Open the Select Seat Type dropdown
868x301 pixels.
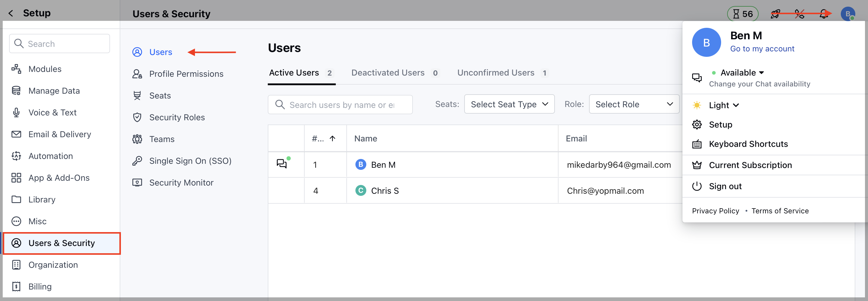509,104
